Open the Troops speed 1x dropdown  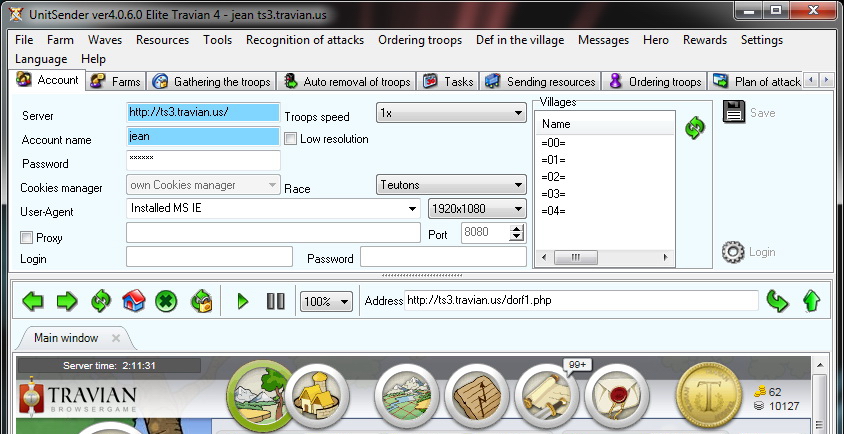(x=451, y=113)
